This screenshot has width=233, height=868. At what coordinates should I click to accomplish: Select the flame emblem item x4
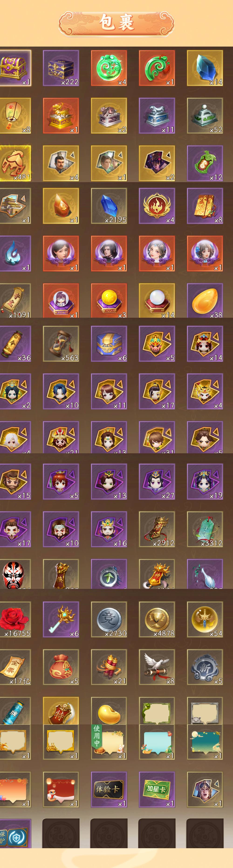coord(157,206)
